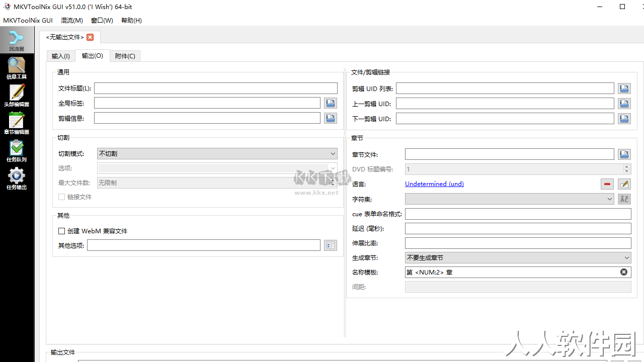Open the 帮助(H) menu
This screenshot has height=362, width=644.
[x=131, y=21]
